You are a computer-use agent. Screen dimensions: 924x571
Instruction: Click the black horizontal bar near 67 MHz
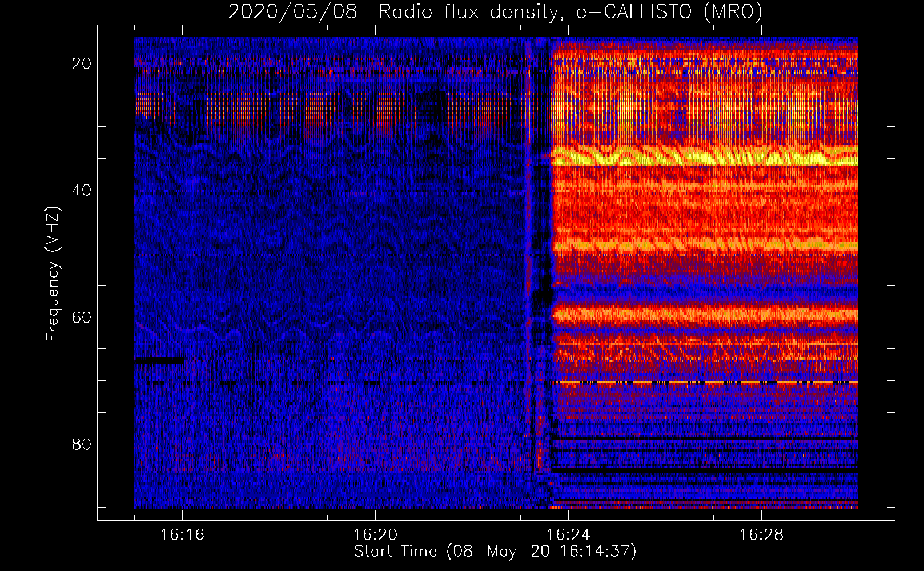pyautogui.click(x=159, y=361)
